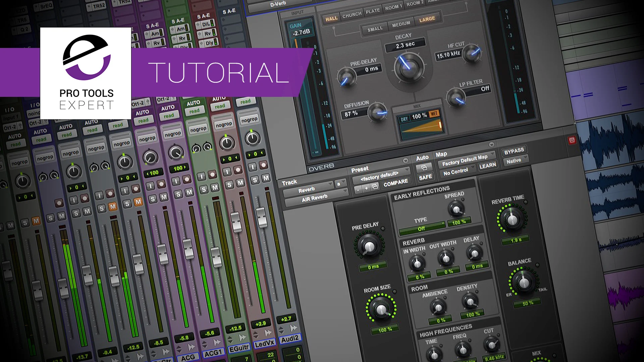Click the REVERB TIME knob

click(x=512, y=220)
